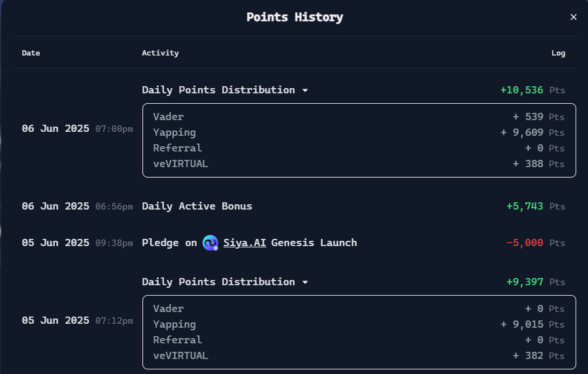The height and width of the screenshot is (374, 588).
Task: Click the Pledge on Genesis Launch text
Action: (250, 243)
